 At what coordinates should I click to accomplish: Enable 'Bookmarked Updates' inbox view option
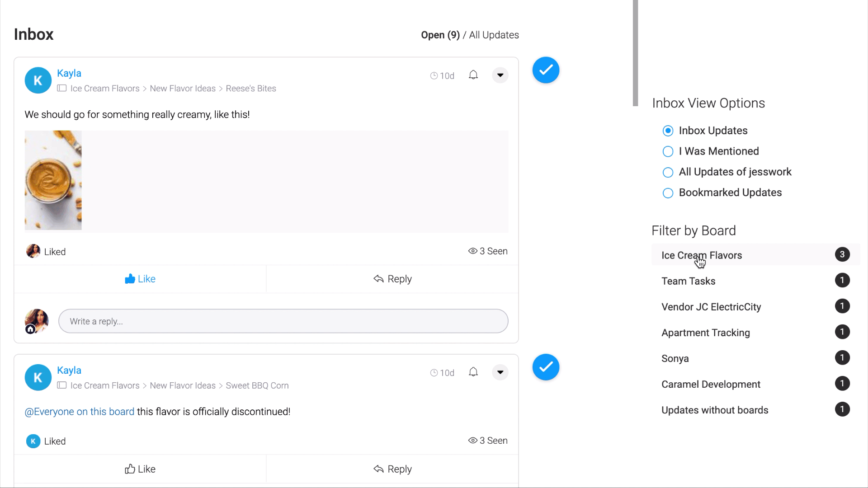tap(668, 192)
